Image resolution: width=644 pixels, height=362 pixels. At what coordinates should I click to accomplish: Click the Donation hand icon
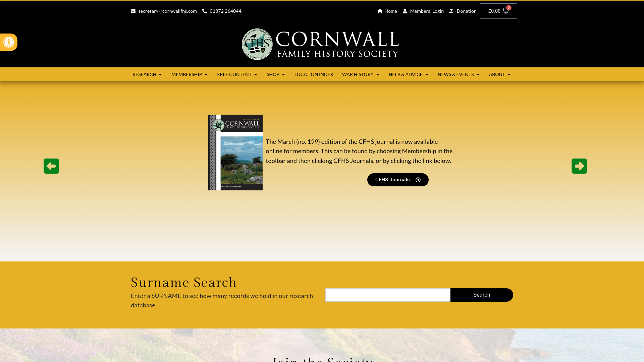point(451,11)
